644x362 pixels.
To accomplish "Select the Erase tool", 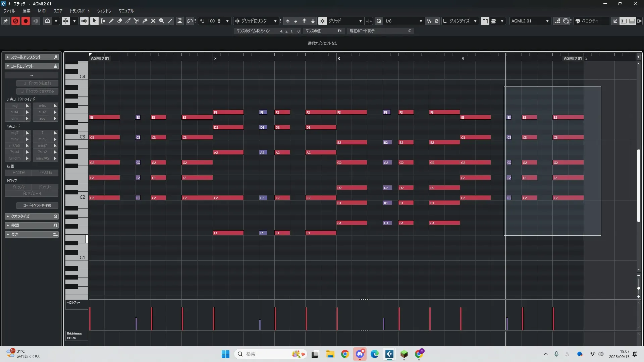I will click(120, 21).
